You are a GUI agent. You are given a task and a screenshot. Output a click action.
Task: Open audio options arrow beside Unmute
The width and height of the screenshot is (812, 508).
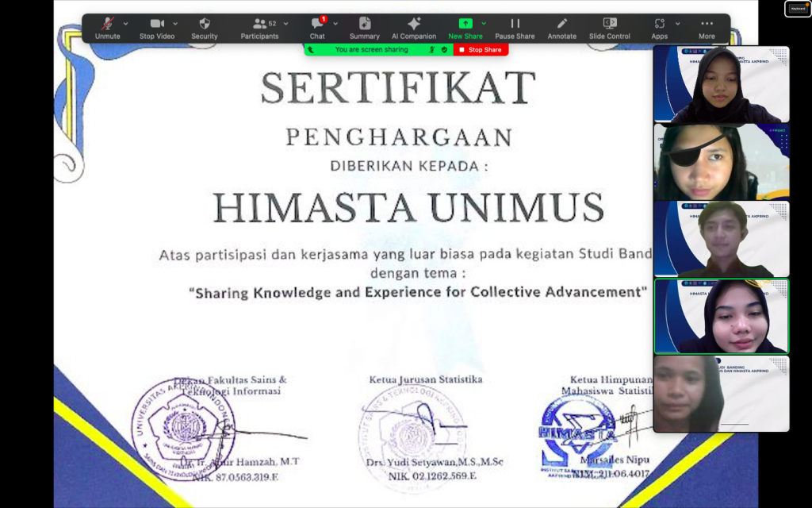tap(126, 23)
